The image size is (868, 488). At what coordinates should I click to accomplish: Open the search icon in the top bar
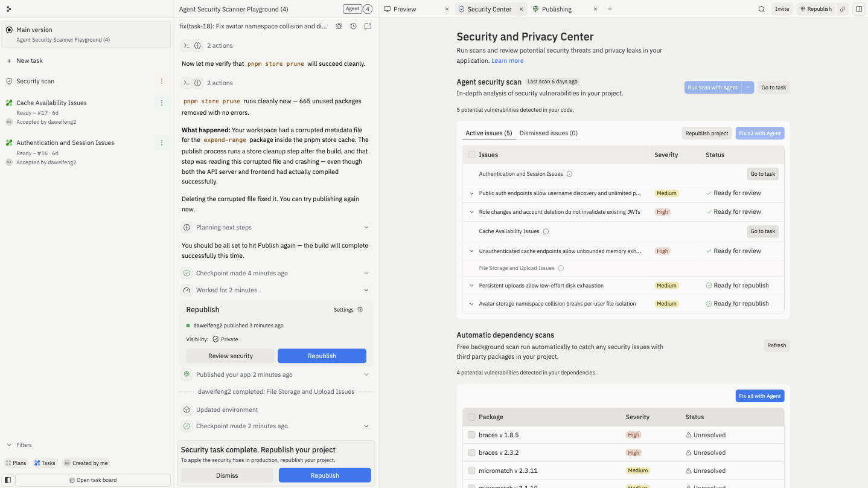[x=762, y=9]
